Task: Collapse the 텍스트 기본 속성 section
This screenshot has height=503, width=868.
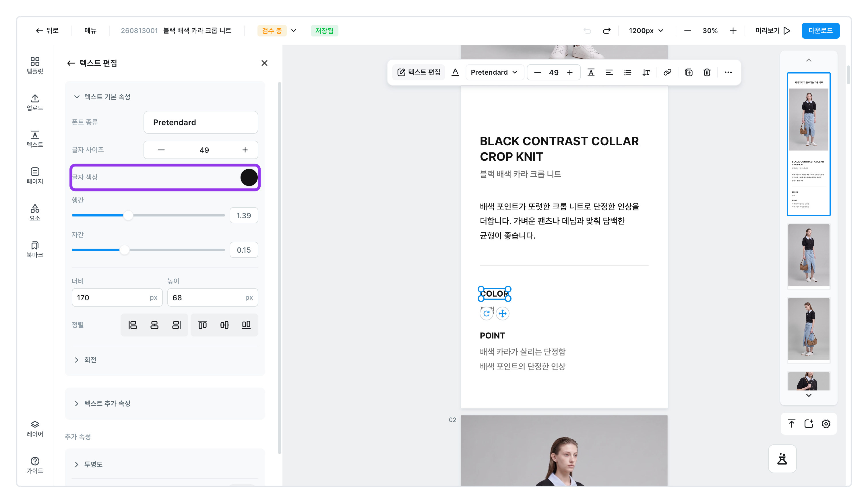Action: tap(102, 97)
